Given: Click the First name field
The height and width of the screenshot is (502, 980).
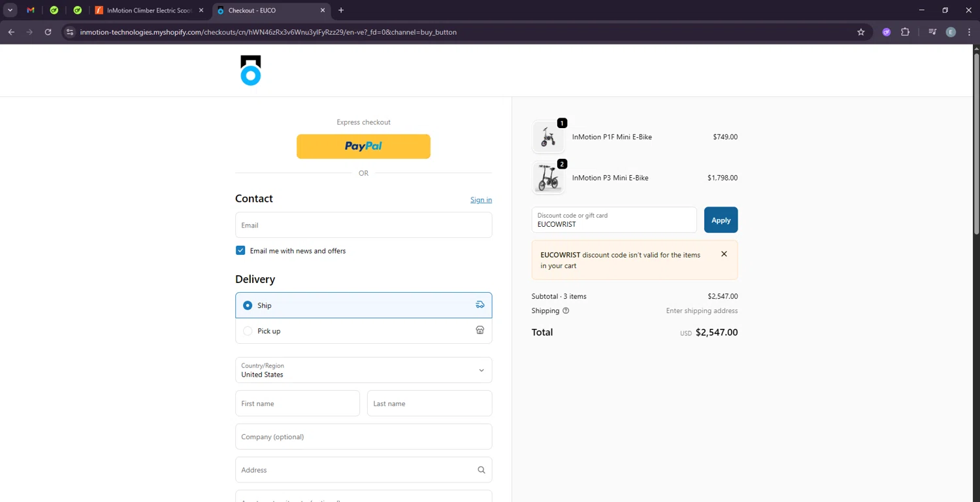Looking at the screenshot, I should (x=297, y=403).
